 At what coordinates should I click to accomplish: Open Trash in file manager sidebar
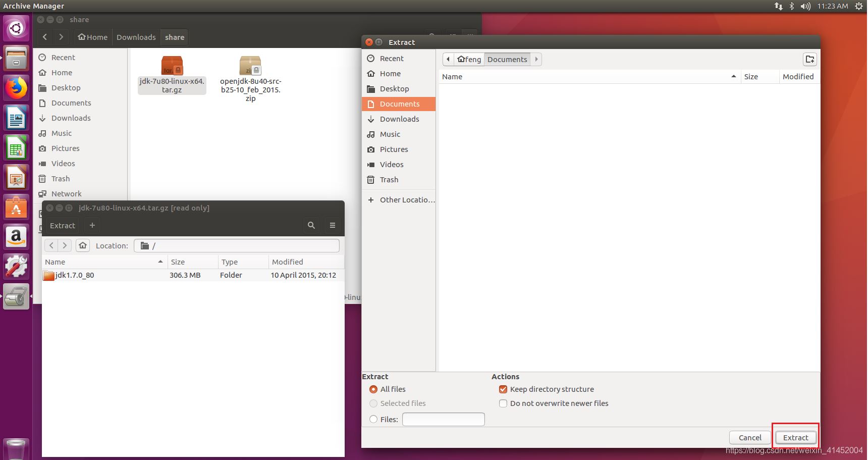(81, 179)
